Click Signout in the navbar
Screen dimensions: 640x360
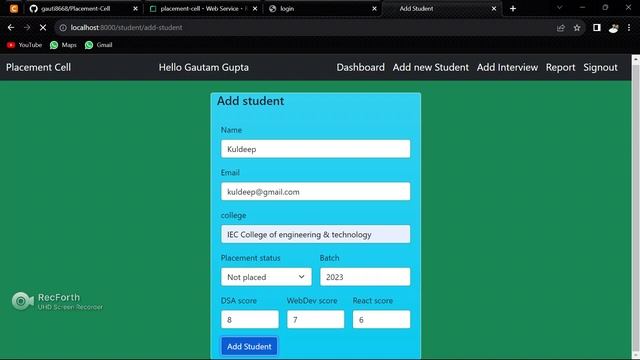(x=600, y=67)
